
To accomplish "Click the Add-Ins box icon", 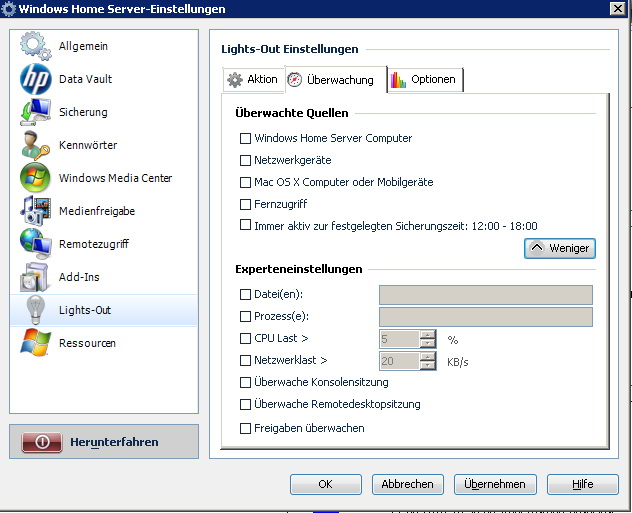I will coord(35,277).
